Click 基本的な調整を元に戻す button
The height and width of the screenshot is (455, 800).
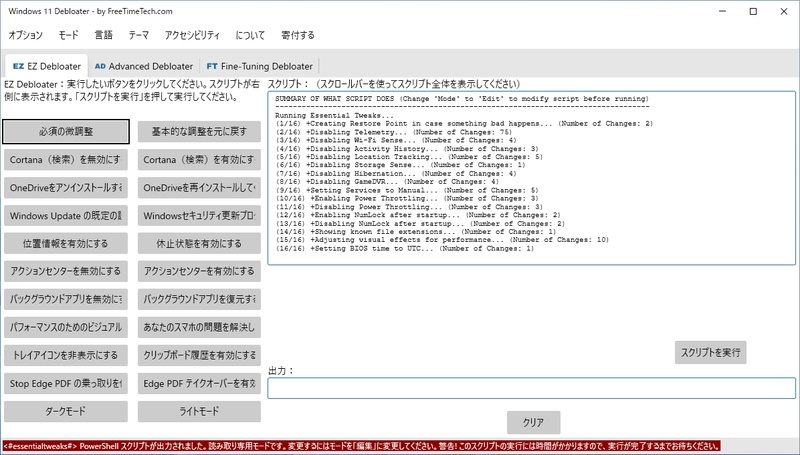click(199, 132)
